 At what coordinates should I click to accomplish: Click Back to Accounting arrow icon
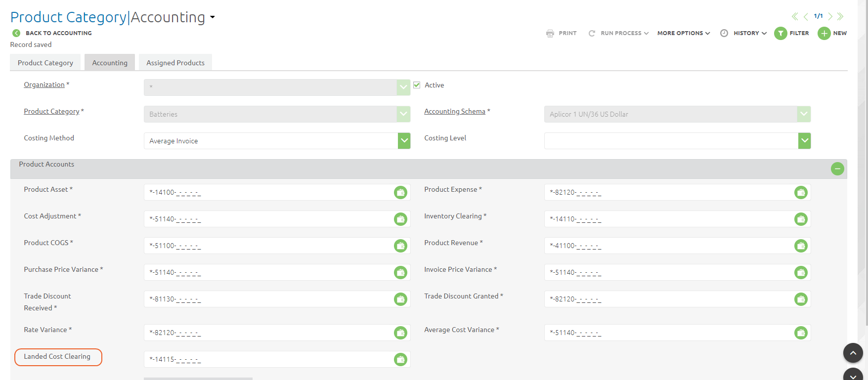pyautogui.click(x=16, y=33)
